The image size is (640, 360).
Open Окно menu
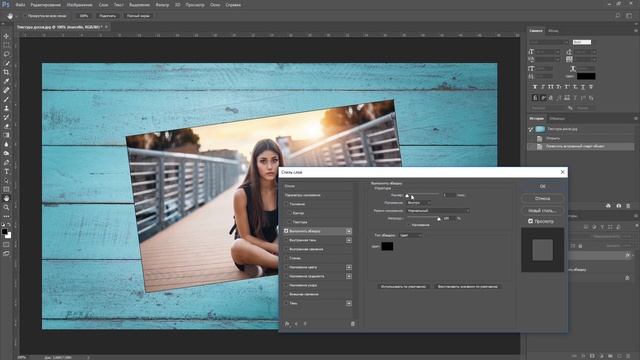[215, 5]
